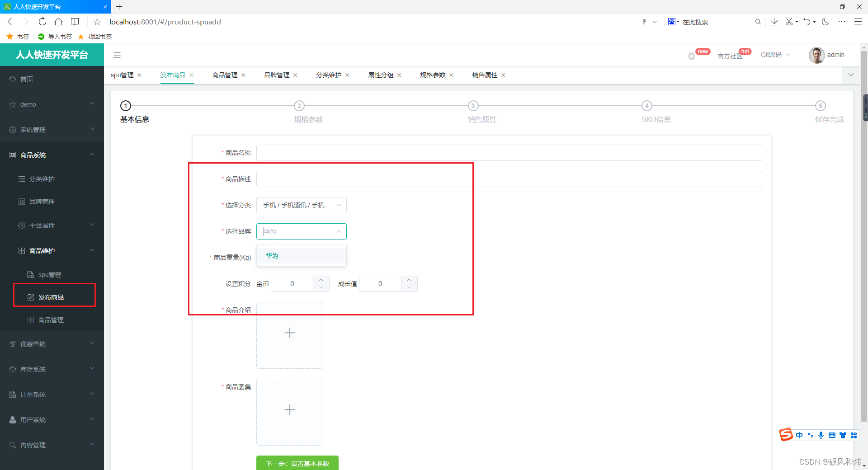The height and width of the screenshot is (470, 868).
Task: Go to browser home icon
Action: [x=58, y=22]
